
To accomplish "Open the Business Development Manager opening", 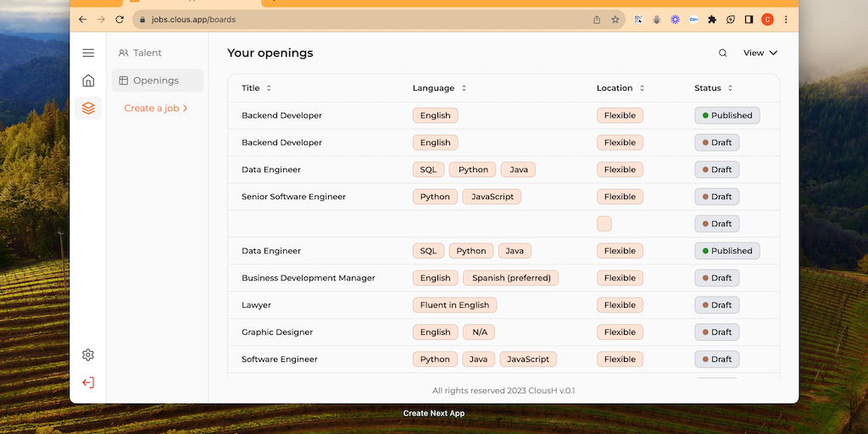I will point(308,278).
